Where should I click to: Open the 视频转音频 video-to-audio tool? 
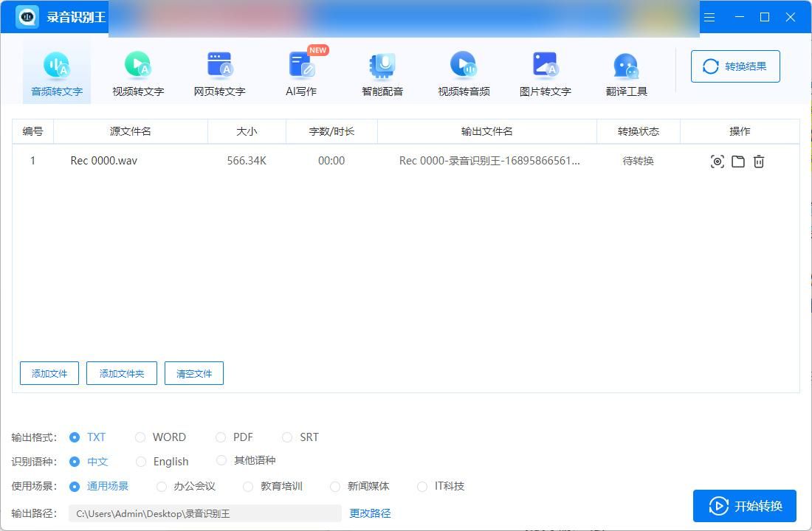tap(464, 74)
